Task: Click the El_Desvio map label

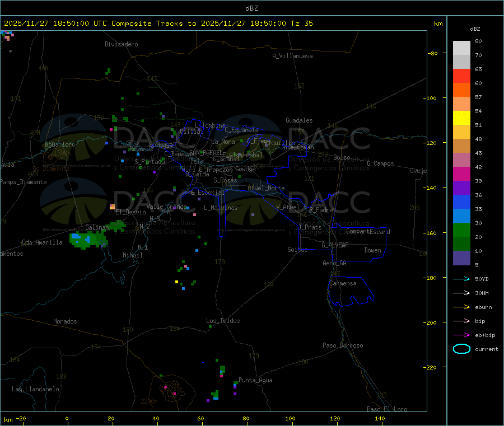Action: point(130,212)
